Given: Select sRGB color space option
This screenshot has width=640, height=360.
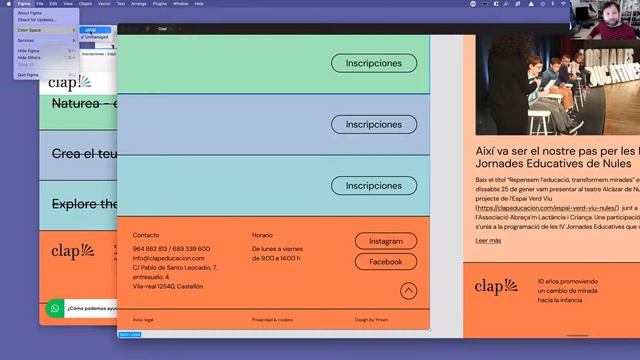Looking at the screenshot, I should pyautogui.click(x=95, y=30).
